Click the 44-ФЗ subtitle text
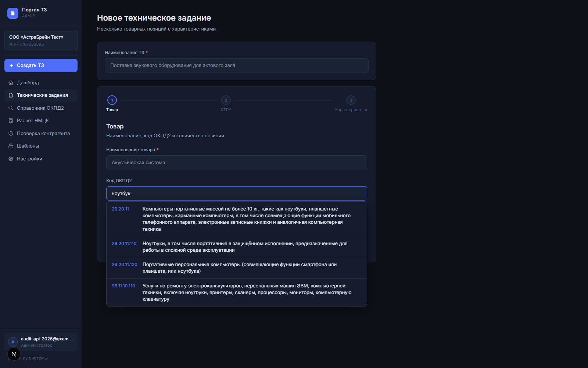The height and width of the screenshot is (368, 588). point(29,16)
